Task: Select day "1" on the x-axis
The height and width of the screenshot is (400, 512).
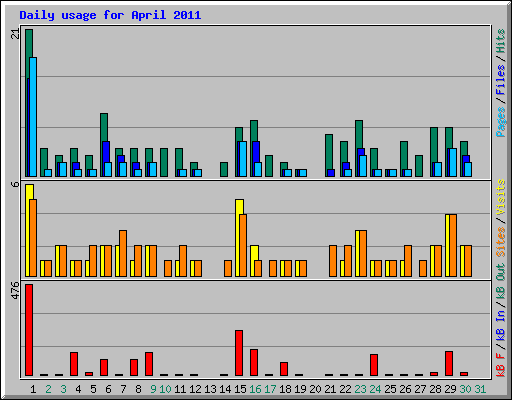Action: coord(33,389)
